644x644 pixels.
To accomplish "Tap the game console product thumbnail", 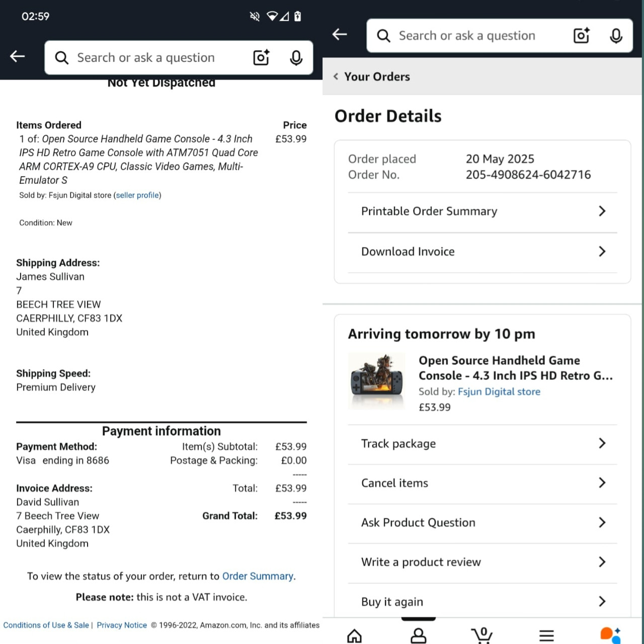I will (377, 381).
